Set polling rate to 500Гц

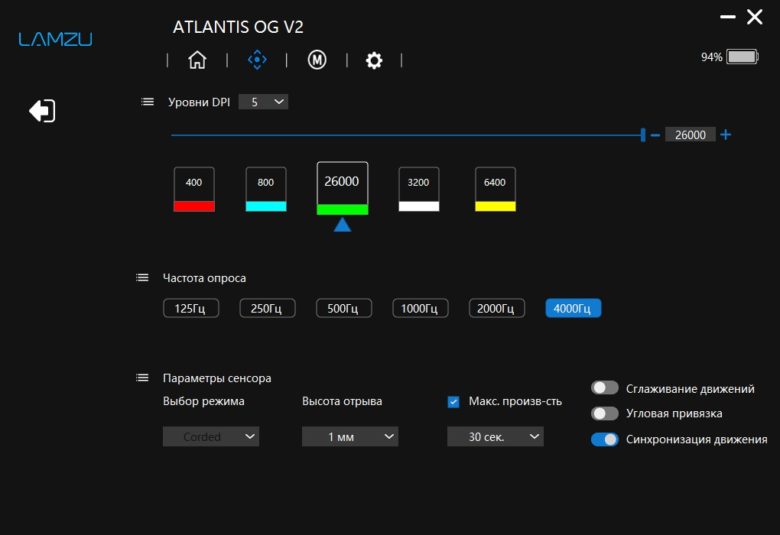tap(344, 309)
